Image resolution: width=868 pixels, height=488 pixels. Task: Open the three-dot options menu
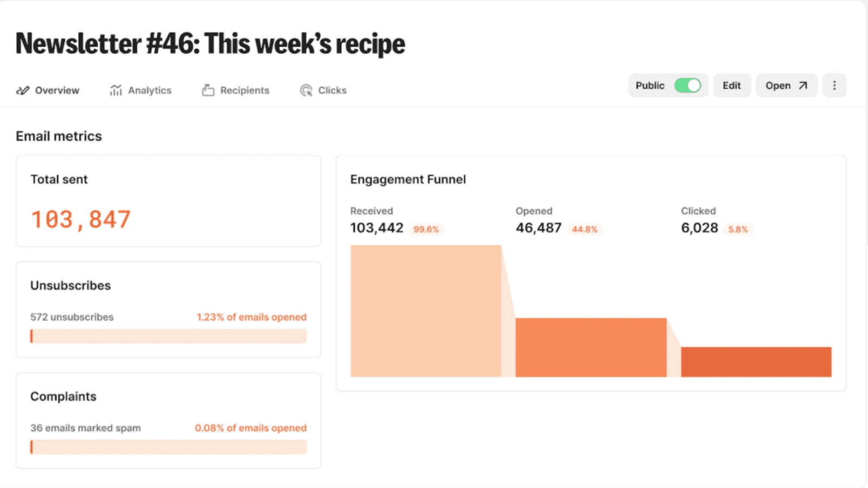[x=834, y=85]
